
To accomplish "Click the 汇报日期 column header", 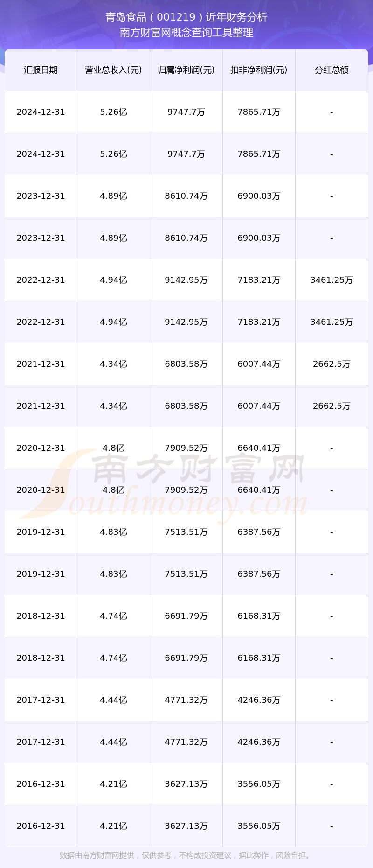I will 41,70.
